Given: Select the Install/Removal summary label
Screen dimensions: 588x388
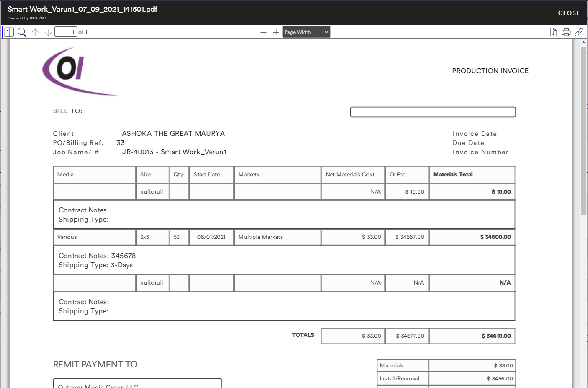Looking at the screenshot, I should click(x=399, y=379).
